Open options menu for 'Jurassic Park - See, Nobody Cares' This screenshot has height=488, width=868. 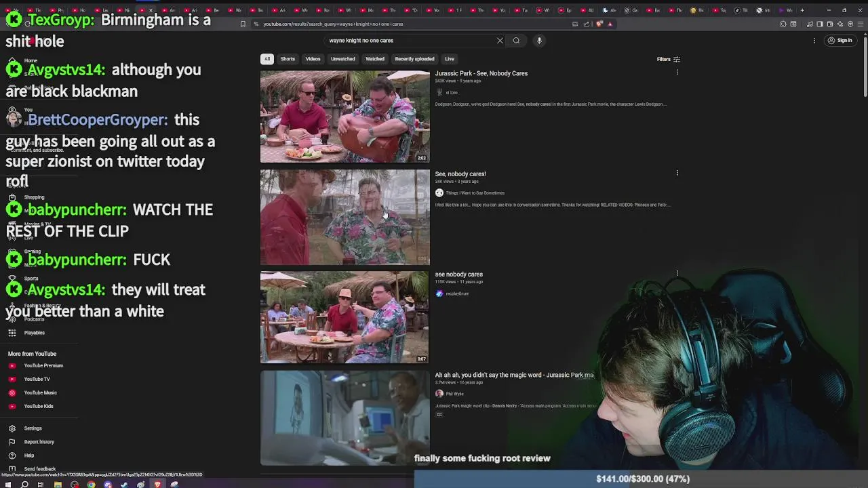[x=677, y=73]
